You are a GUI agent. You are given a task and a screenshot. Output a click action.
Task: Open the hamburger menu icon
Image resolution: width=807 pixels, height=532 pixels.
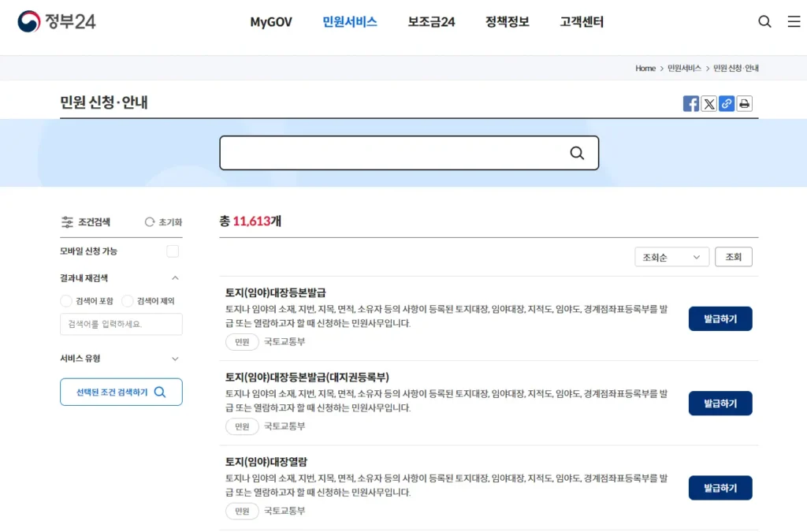tap(794, 22)
